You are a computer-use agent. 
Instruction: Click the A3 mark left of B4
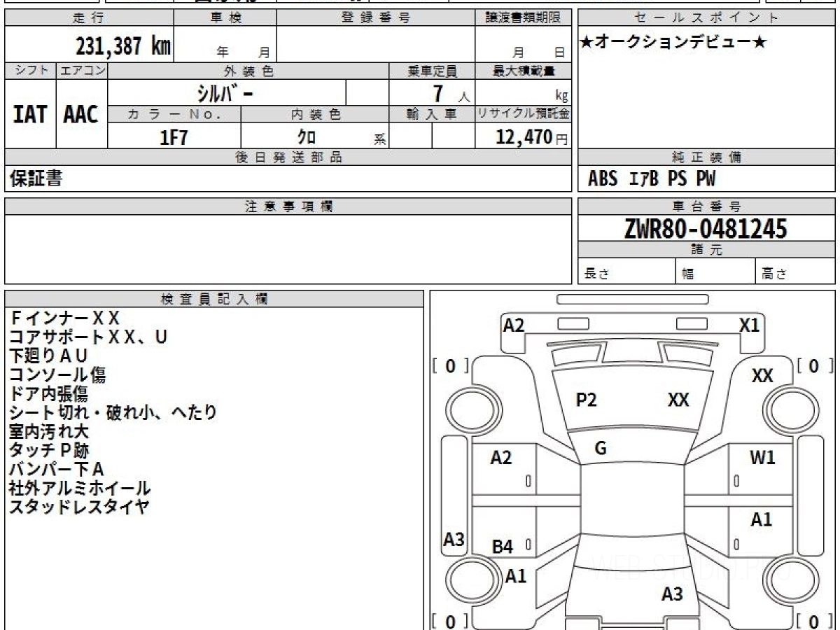tap(454, 540)
